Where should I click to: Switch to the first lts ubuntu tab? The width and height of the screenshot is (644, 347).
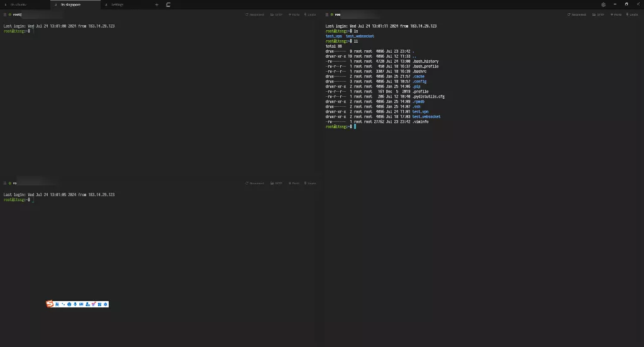click(x=25, y=4)
